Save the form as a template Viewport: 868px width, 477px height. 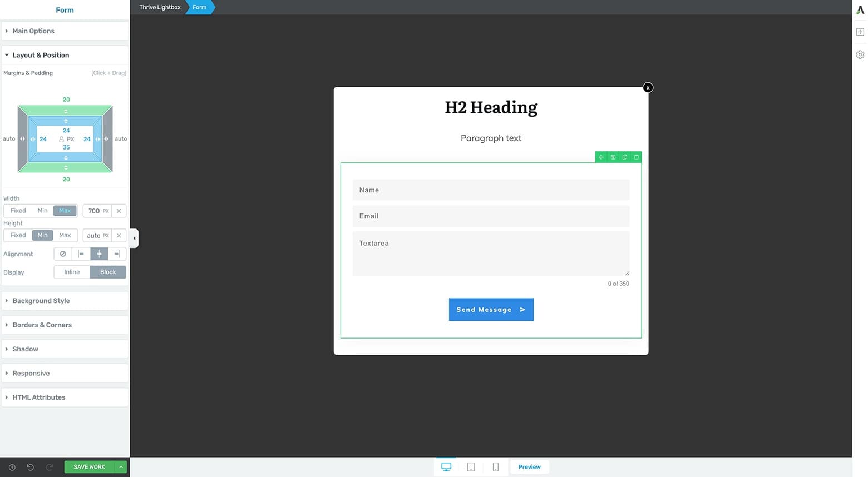(613, 157)
